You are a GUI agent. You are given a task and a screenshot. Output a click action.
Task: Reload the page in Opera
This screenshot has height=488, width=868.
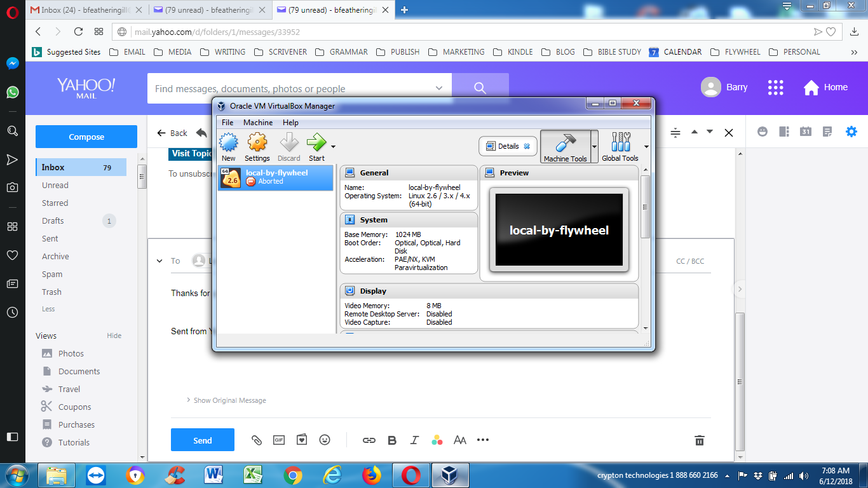pyautogui.click(x=78, y=31)
